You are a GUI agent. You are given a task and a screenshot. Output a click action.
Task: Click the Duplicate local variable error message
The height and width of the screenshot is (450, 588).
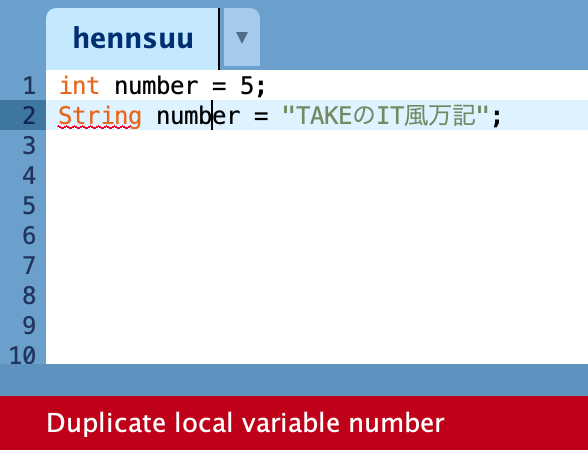(x=245, y=423)
